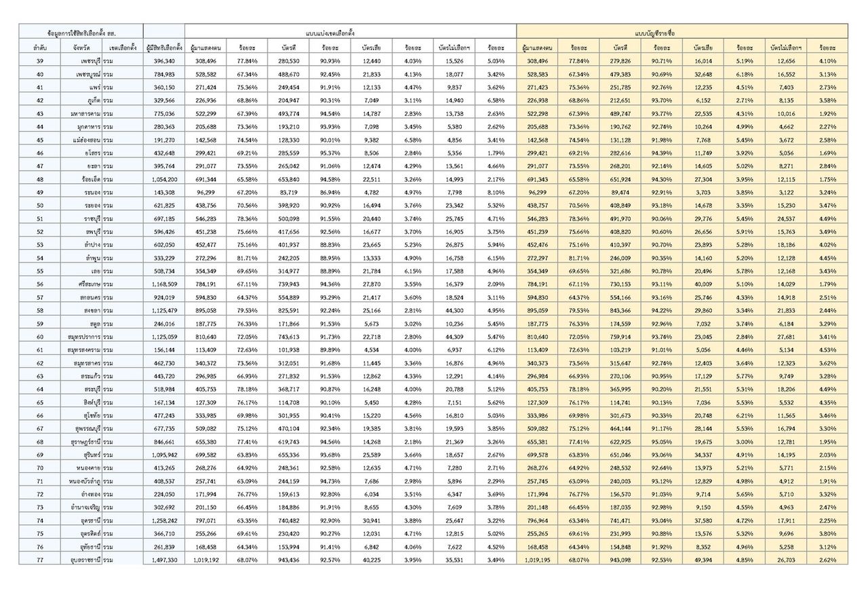Image resolution: width=868 pixels, height=614 pixels.
Task: Click the 396,340 cell for เพชรบุรี
Action: click(x=163, y=61)
